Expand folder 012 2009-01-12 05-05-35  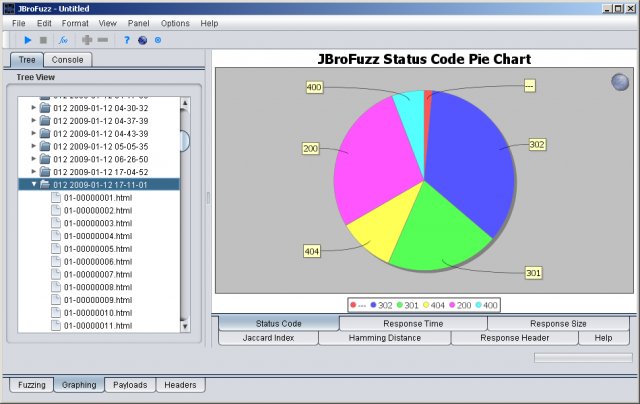point(34,146)
